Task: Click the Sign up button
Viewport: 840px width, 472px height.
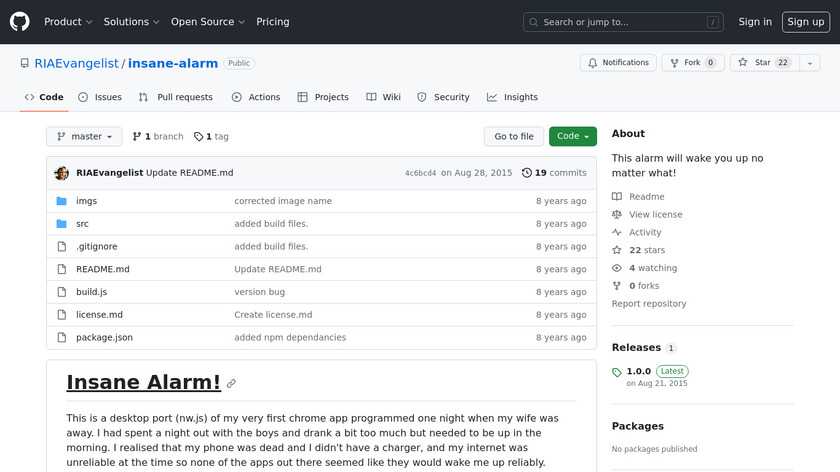Action: tap(805, 22)
